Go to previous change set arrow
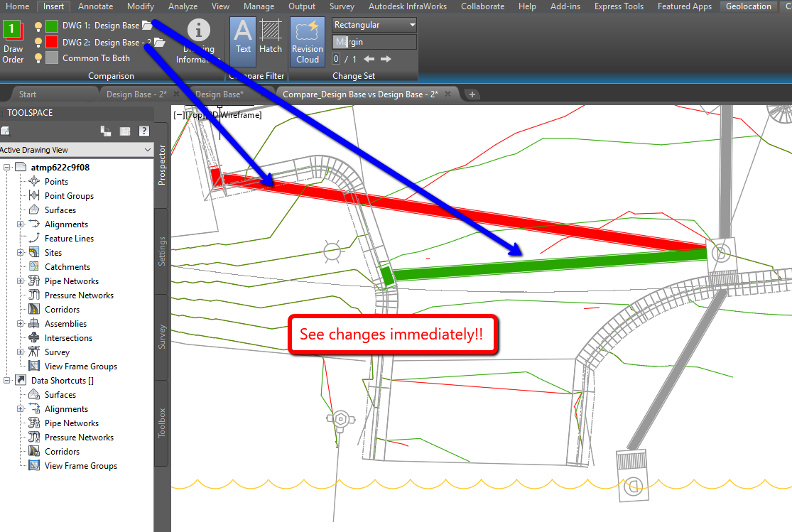792x532 pixels. 369,59
